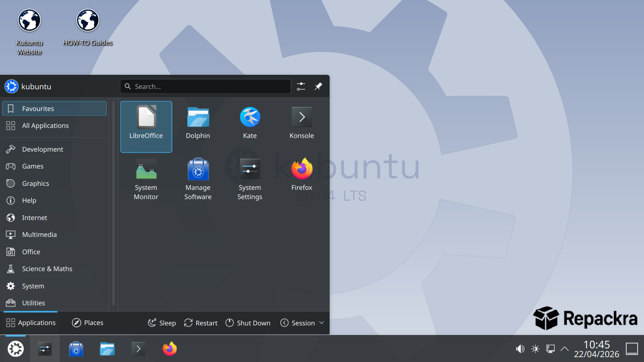Open launcher configure settings icon
Screen dimensions: 644x362
pos(301,86)
